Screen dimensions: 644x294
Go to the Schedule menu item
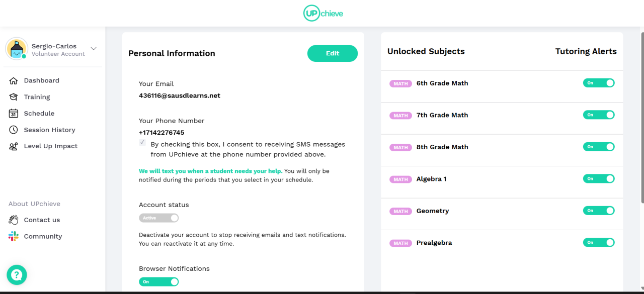(39, 114)
